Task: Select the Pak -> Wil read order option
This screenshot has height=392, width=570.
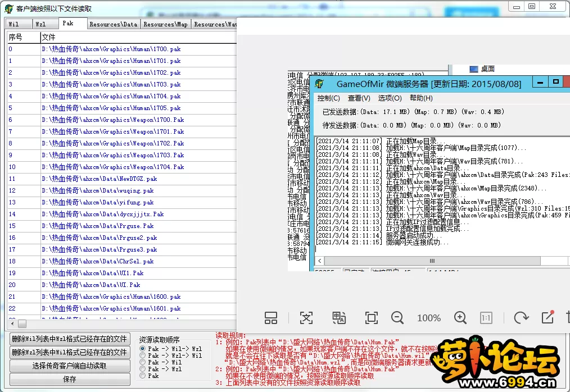Action: click(x=143, y=362)
